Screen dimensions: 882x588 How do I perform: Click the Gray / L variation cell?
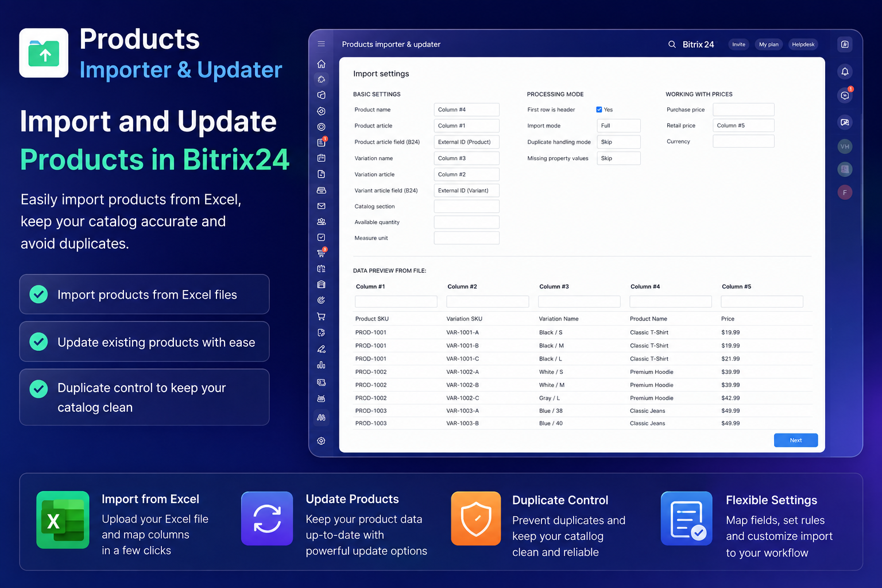(550, 398)
